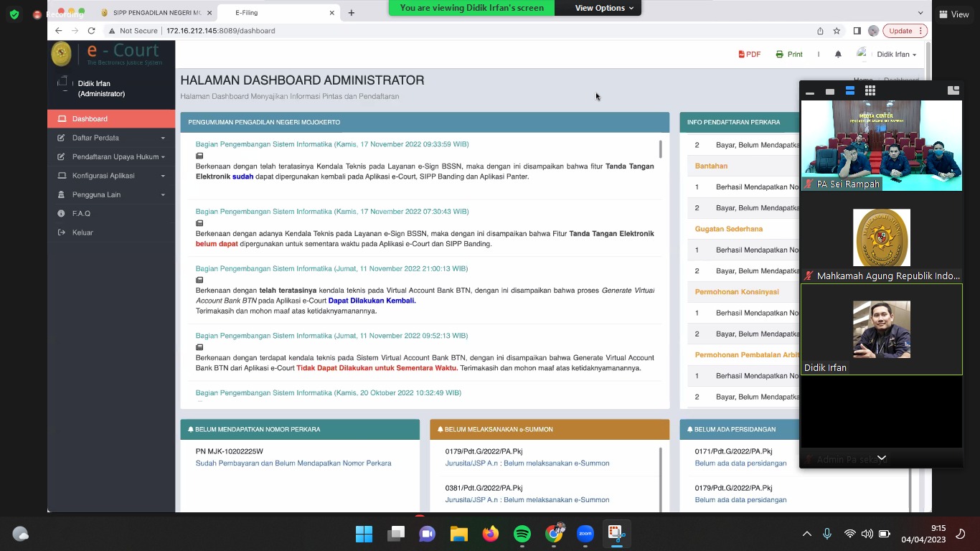Expand the Daftar Perdata sidebar menu
980x551 pixels.
click(x=115, y=138)
